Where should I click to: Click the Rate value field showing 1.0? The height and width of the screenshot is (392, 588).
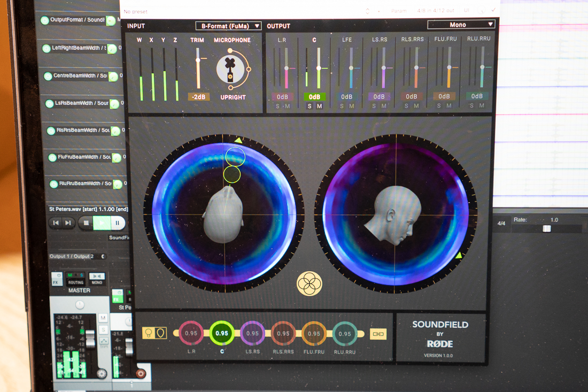[x=553, y=219]
